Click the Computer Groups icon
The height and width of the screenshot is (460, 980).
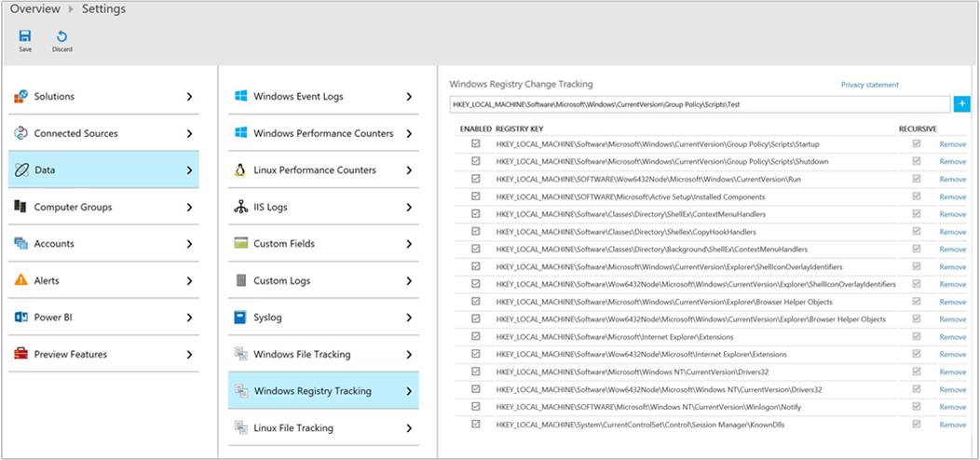pyautogui.click(x=21, y=206)
